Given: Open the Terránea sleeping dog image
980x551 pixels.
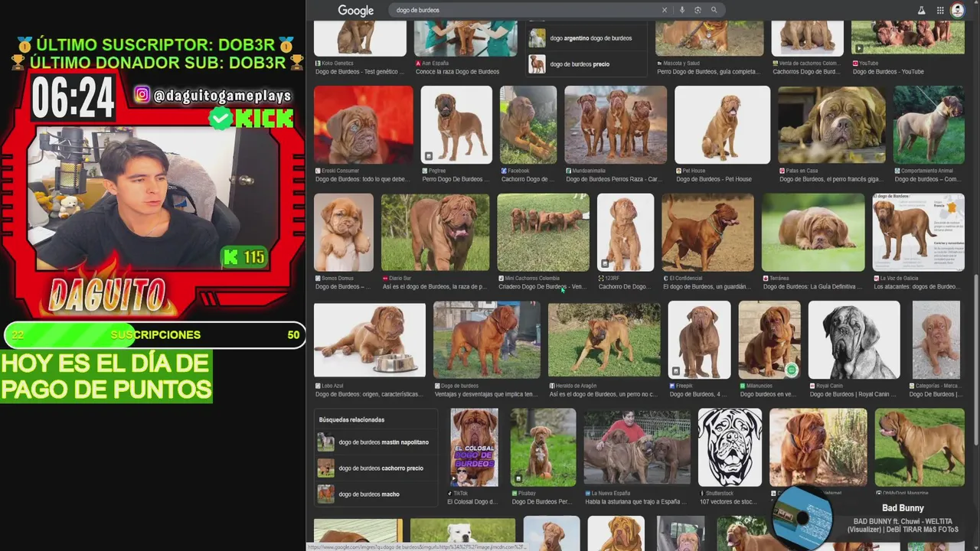Looking at the screenshot, I should (x=813, y=233).
